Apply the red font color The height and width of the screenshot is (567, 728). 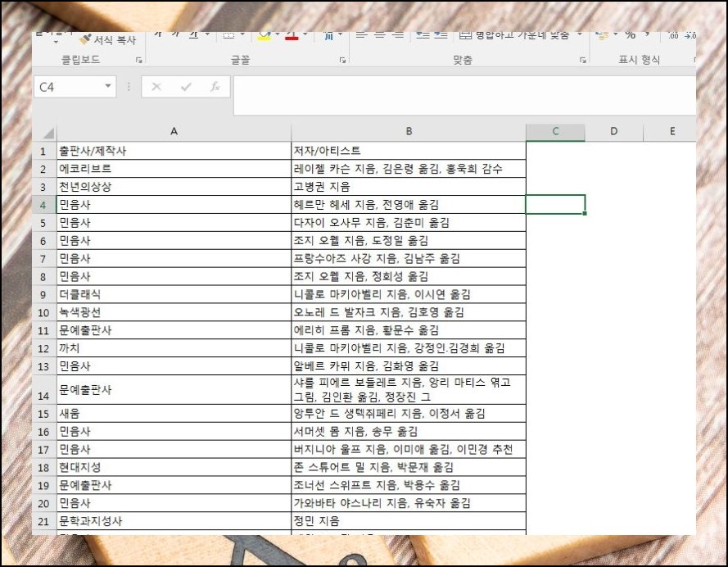(x=292, y=35)
